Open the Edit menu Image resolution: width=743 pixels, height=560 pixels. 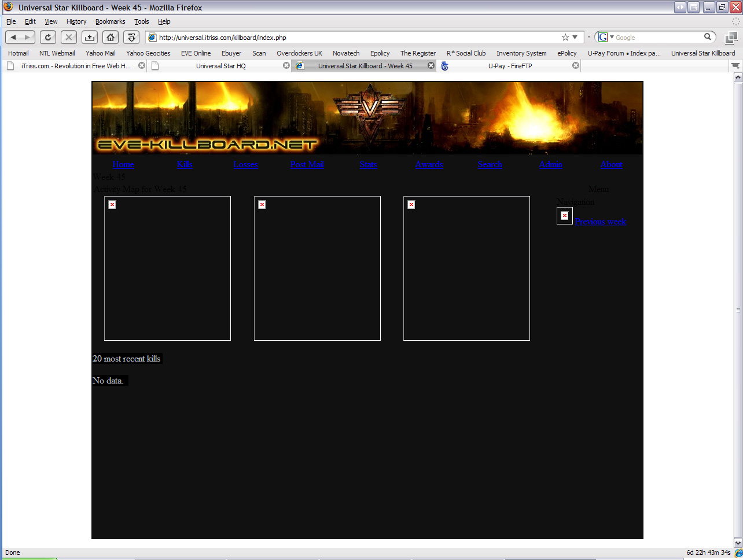point(30,21)
